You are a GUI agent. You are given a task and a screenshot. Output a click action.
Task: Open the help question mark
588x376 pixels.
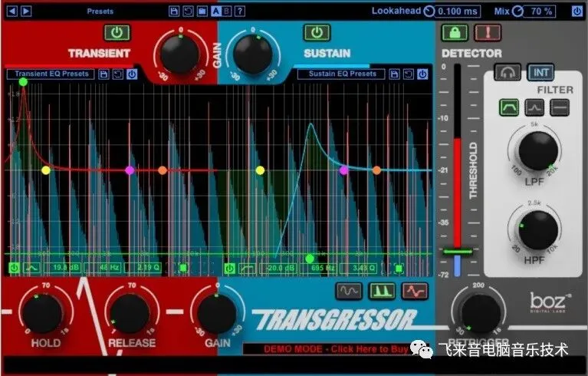coord(240,12)
